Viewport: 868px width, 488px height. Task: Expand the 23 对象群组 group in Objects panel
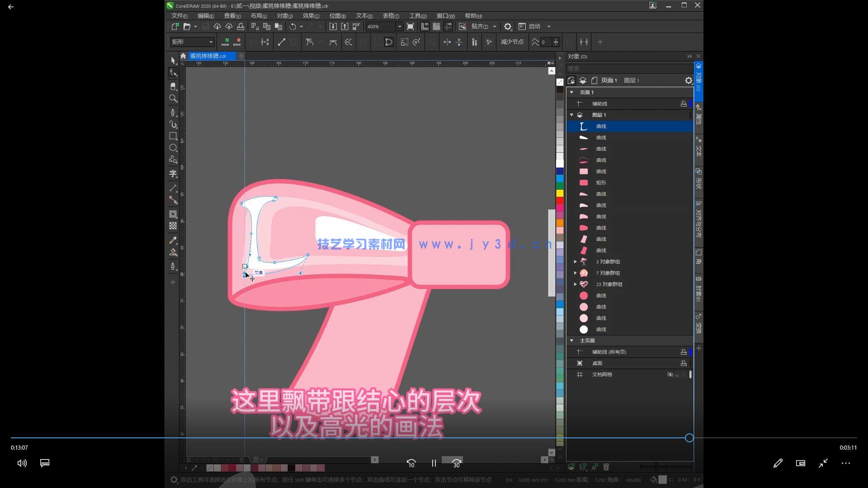(575, 284)
